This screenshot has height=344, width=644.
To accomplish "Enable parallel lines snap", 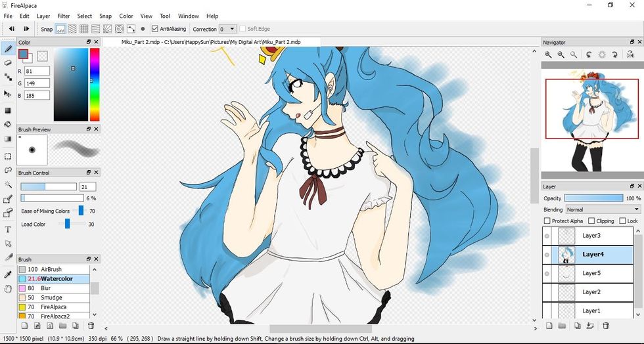I will point(72,29).
